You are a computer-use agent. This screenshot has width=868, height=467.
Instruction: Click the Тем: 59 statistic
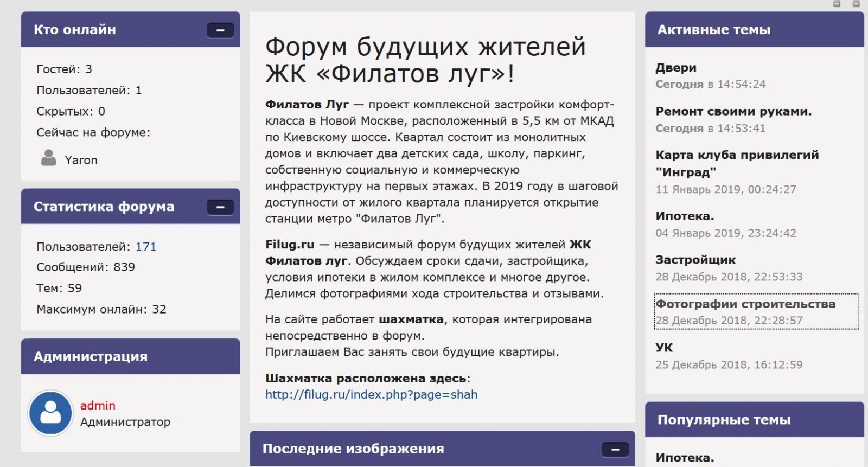pos(59,288)
